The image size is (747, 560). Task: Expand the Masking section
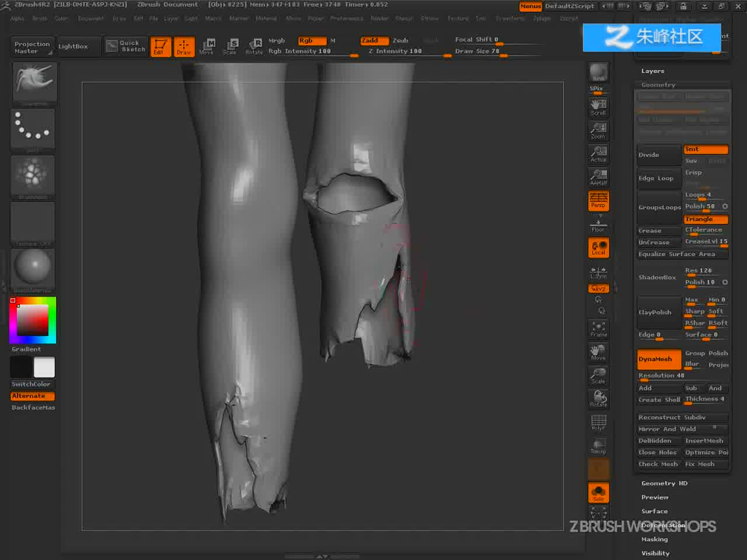click(654, 539)
